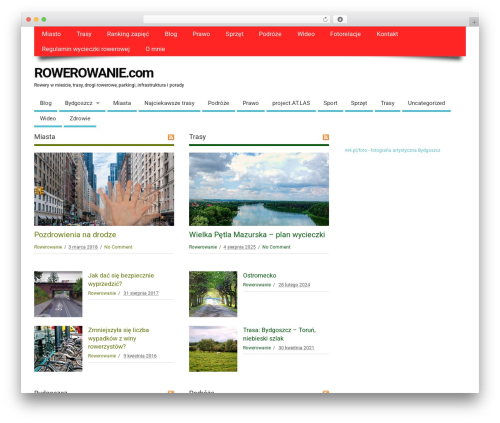This screenshot has width=500, height=423.
Task: Select the Uncategorized category tab
Action: 426,103
